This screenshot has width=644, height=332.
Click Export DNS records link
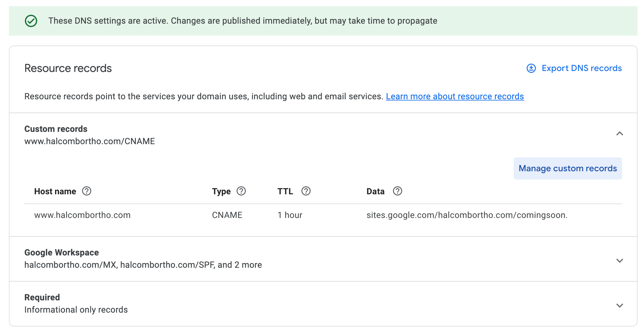point(581,68)
